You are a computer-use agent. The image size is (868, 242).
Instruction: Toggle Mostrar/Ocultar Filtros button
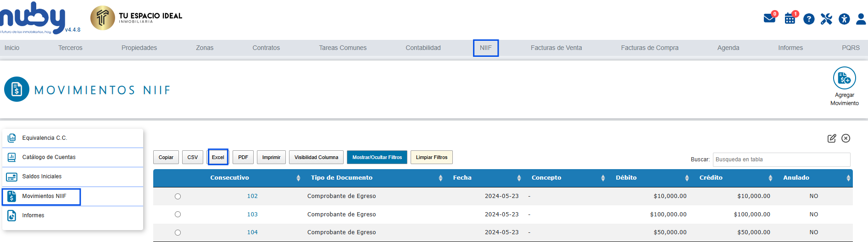coord(377,157)
